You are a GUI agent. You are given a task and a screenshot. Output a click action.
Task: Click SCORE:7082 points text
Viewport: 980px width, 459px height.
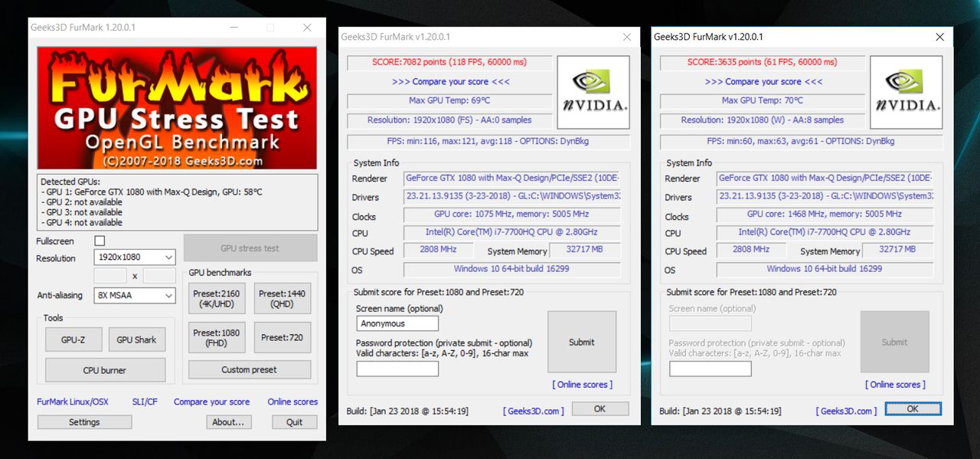(x=450, y=62)
